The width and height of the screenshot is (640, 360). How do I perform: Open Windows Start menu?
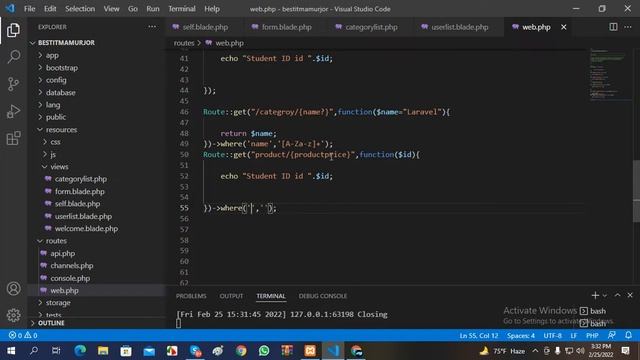pos(11,351)
